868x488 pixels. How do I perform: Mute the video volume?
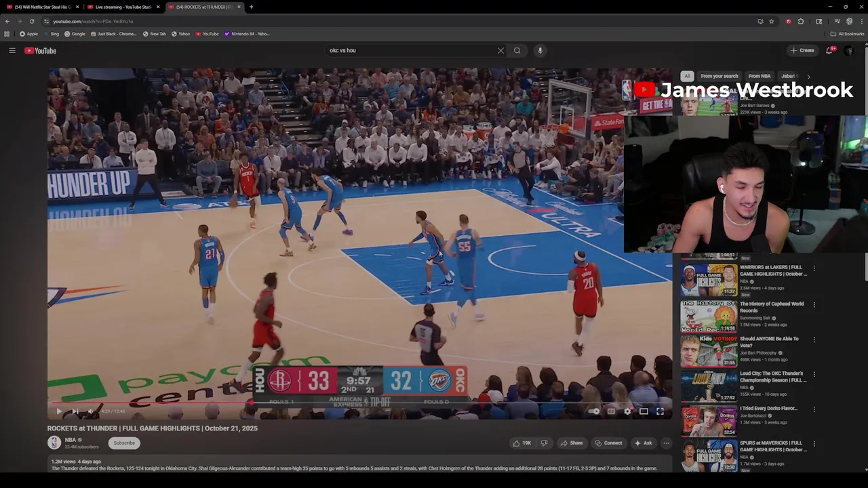90,411
